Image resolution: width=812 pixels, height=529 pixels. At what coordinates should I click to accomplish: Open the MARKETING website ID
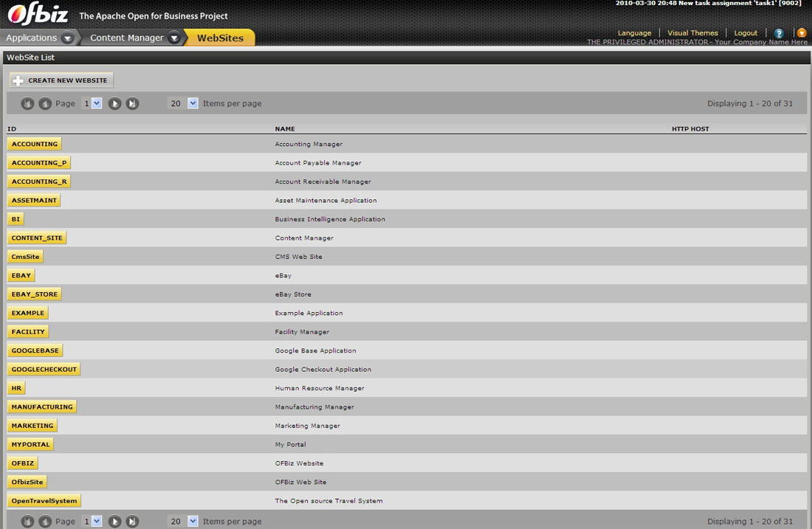click(32, 426)
